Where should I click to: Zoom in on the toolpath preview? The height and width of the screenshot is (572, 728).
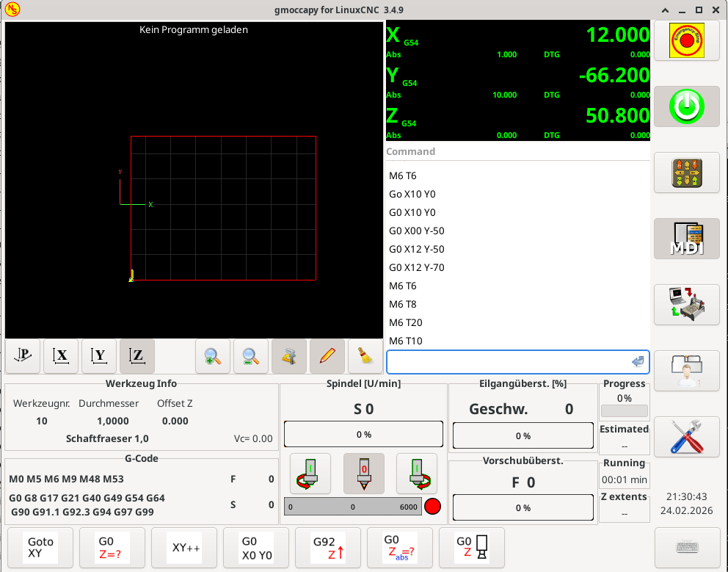213,357
